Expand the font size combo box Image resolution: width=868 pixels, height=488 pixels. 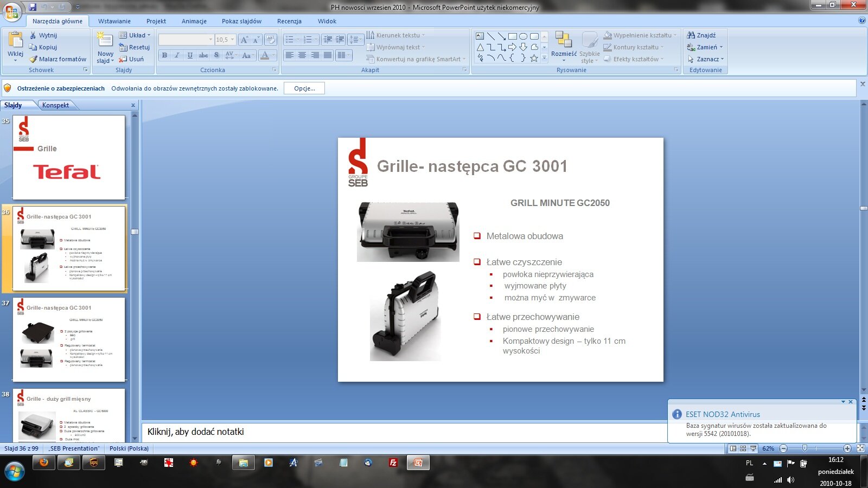(x=232, y=40)
